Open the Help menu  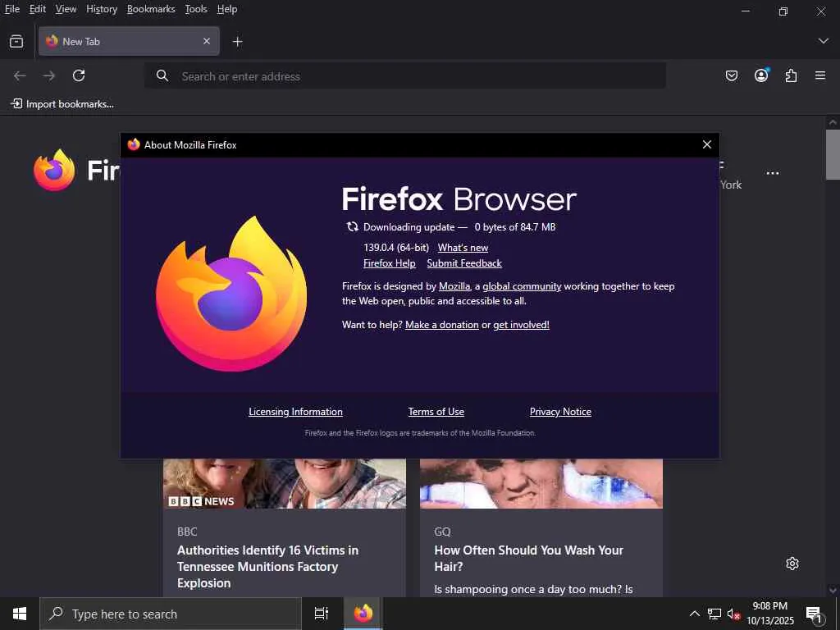[x=227, y=9]
